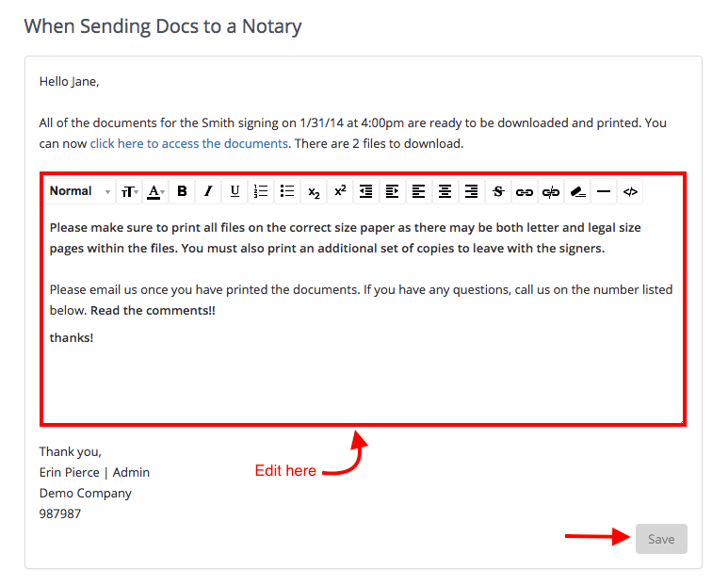
Task: Toggle italic formatting
Action: click(x=208, y=191)
